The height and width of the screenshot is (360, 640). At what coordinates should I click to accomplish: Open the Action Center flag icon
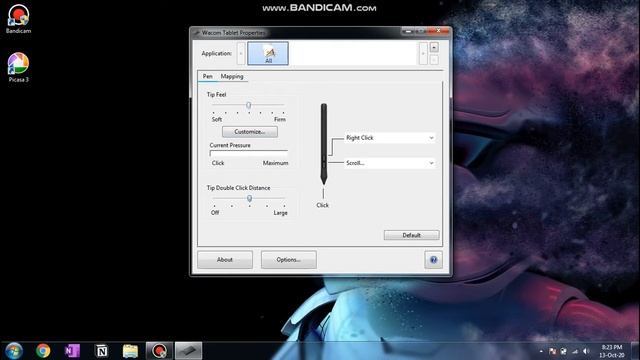click(x=552, y=351)
